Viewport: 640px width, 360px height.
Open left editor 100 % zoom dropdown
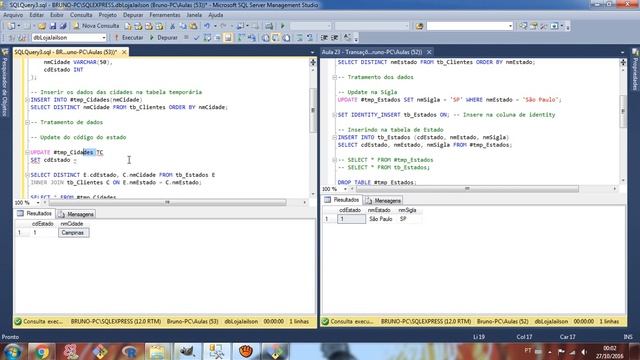38,202
